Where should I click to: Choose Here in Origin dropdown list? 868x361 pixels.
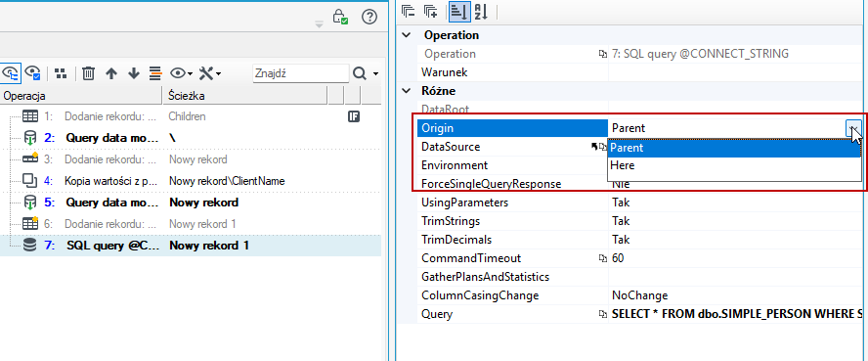point(735,165)
